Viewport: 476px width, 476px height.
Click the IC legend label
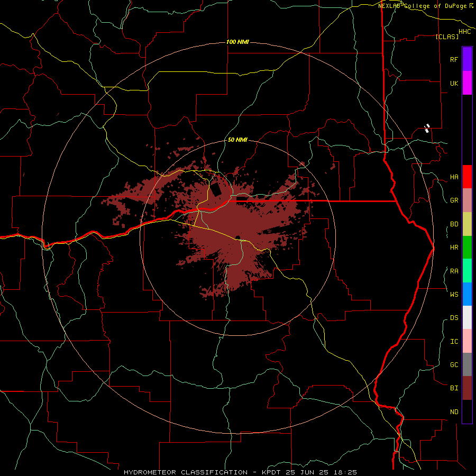point(454,342)
